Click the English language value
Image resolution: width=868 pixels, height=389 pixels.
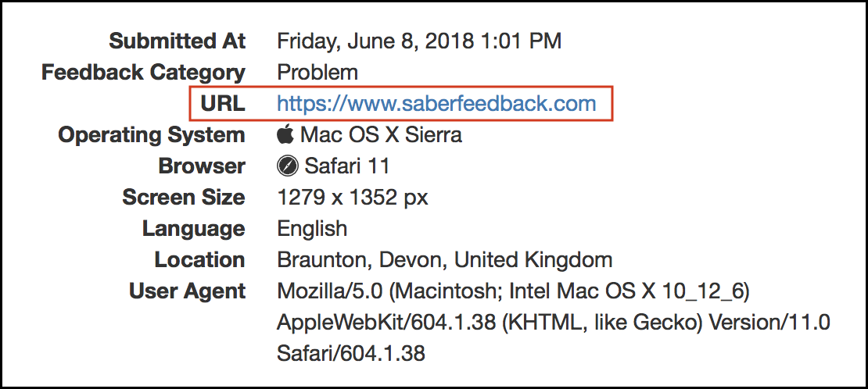[x=312, y=228]
